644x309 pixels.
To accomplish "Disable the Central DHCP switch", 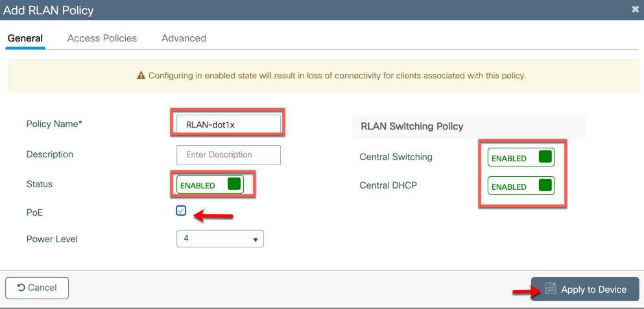I will click(x=521, y=186).
